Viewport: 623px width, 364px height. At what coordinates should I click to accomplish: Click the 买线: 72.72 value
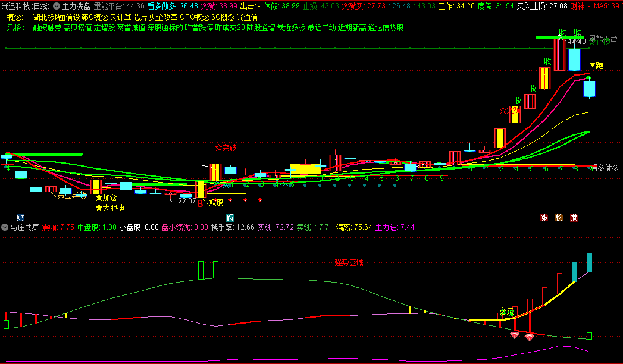[x=276, y=227]
